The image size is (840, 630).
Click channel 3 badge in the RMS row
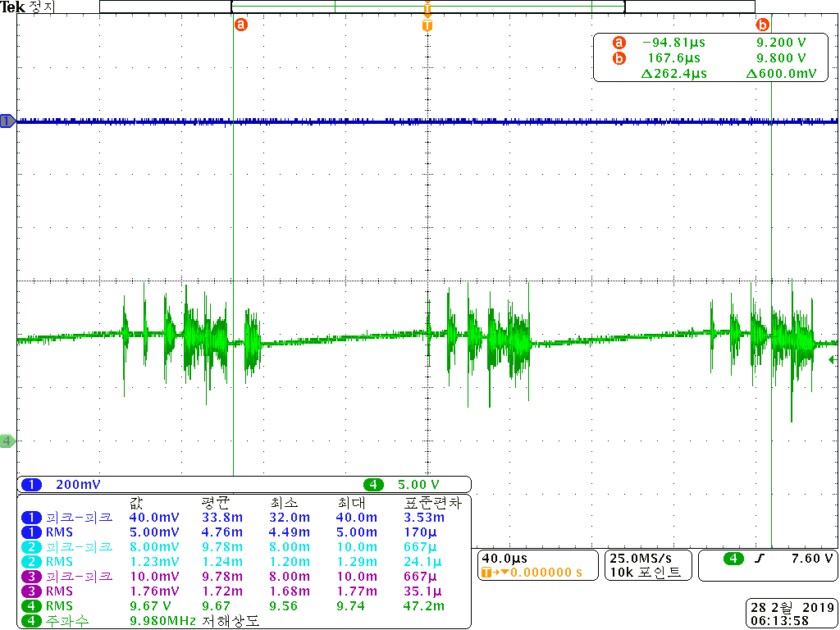point(32,591)
